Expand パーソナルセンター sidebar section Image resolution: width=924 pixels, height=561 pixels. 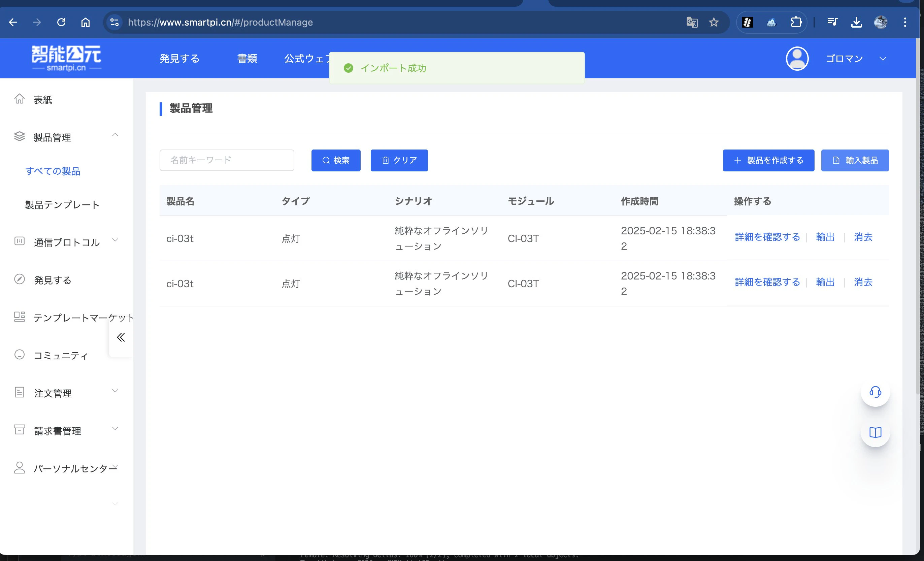(x=115, y=466)
